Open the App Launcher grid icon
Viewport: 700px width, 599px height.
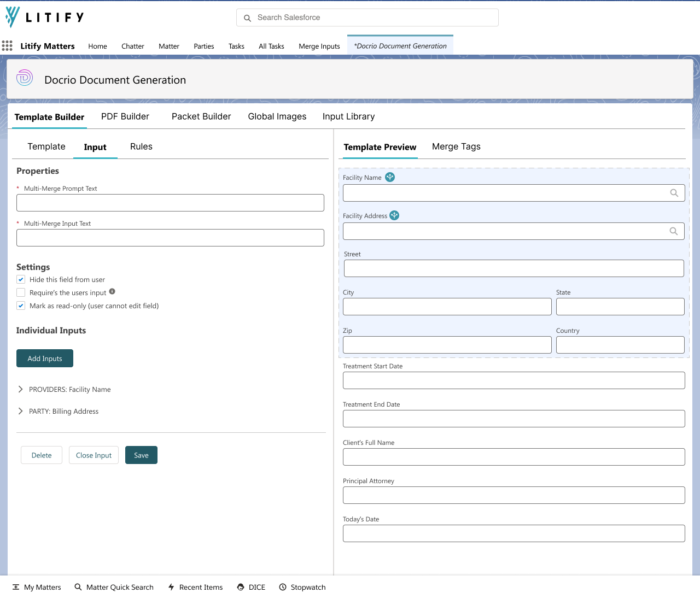tap(7, 46)
